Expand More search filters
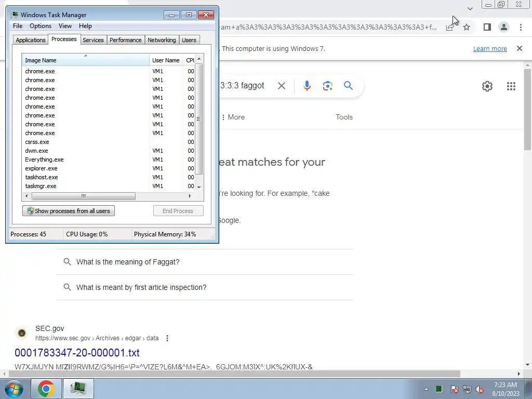 click(233, 117)
